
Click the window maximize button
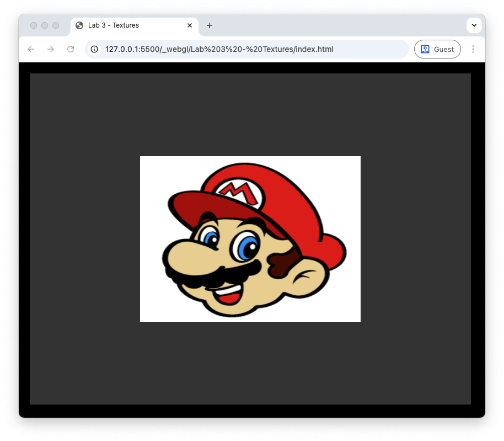[56, 25]
